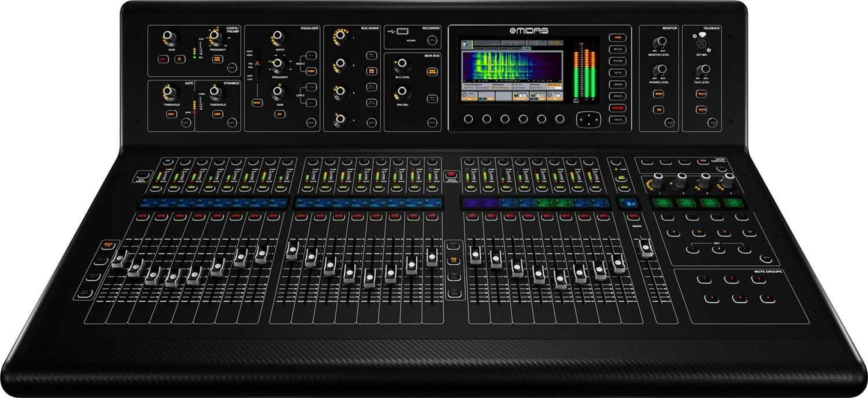This screenshot has width=868, height=398.
Task: Enable the MONO button in the Monitor section
Action: (x=658, y=93)
